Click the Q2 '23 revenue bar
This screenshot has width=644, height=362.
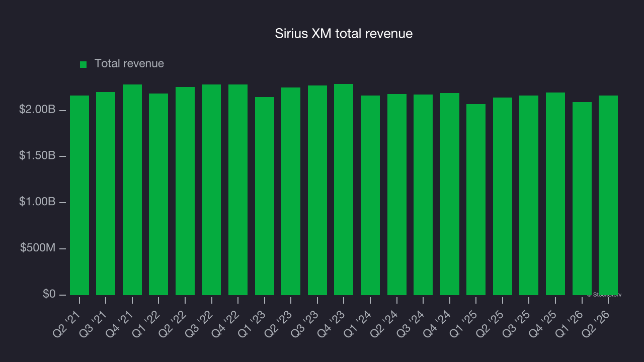(291, 191)
